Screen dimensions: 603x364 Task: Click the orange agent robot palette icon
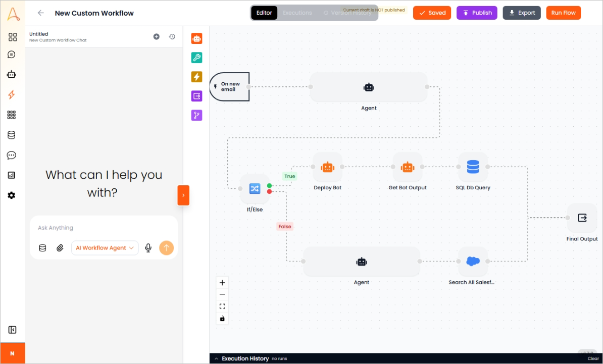(196, 38)
